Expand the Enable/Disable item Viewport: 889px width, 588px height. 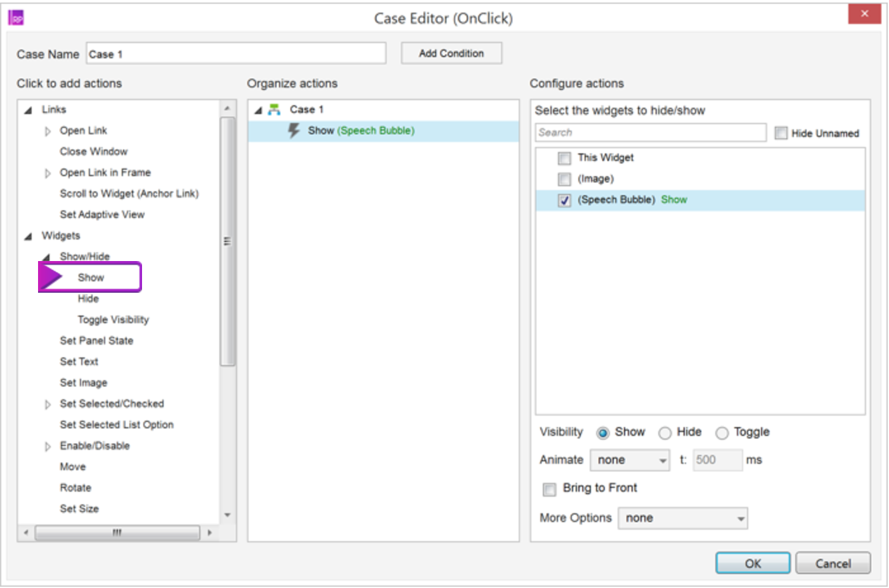click(48, 446)
